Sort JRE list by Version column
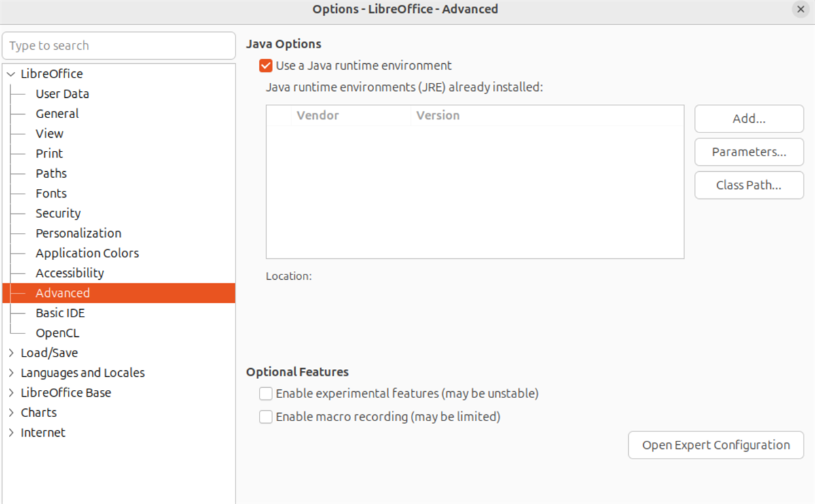Image resolution: width=815 pixels, height=504 pixels. point(547,115)
